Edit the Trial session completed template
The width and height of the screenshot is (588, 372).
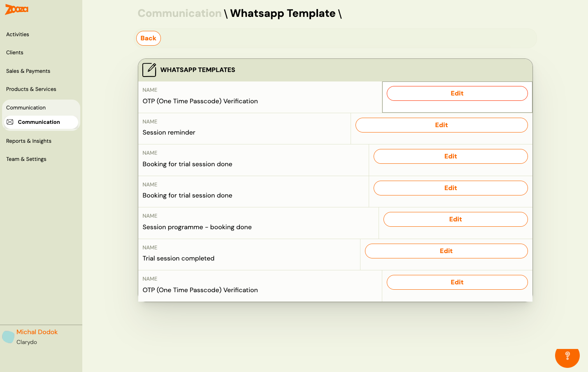click(x=446, y=251)
